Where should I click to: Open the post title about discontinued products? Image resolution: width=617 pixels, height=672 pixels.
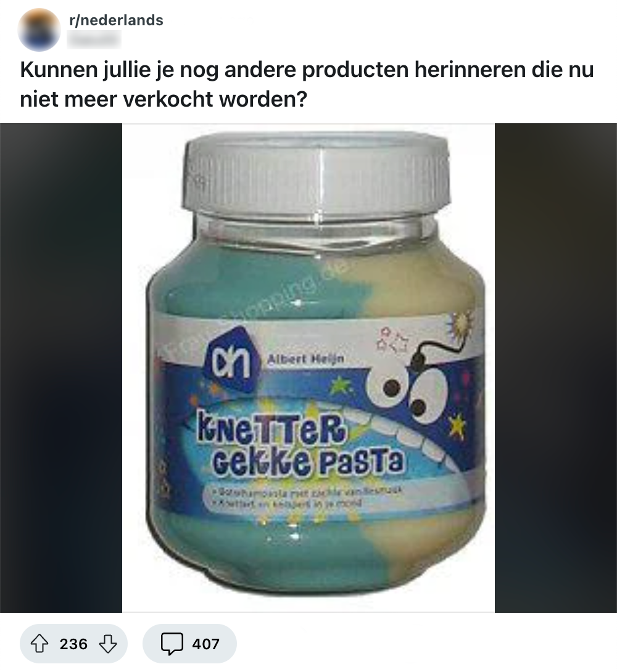click(307, 84)
